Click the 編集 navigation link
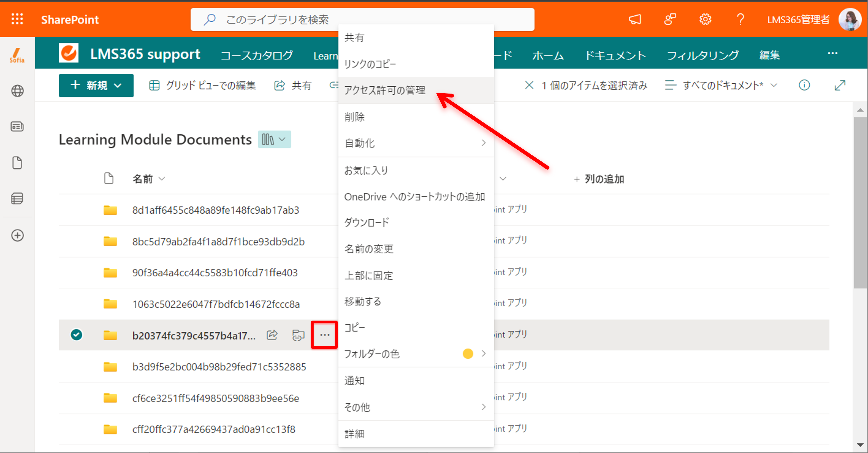Image resolution: width=868 pixels, height=453 pixels. coord(770,55)
